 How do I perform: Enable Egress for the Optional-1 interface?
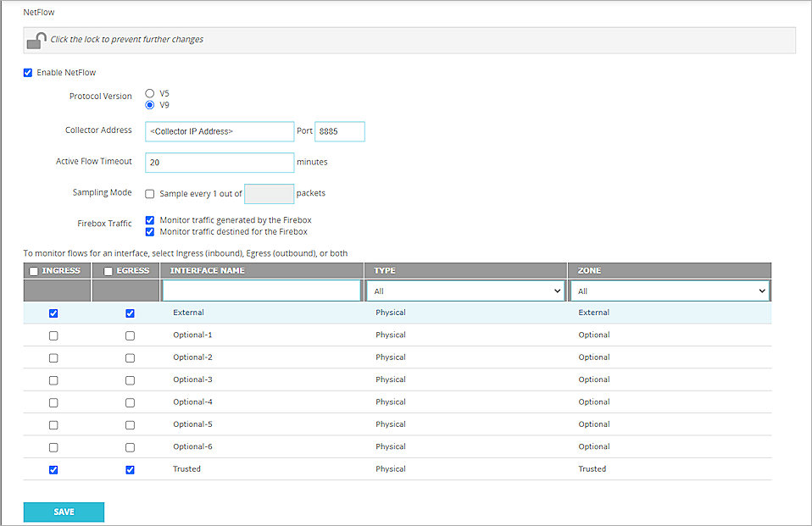[x=130, y=335]
